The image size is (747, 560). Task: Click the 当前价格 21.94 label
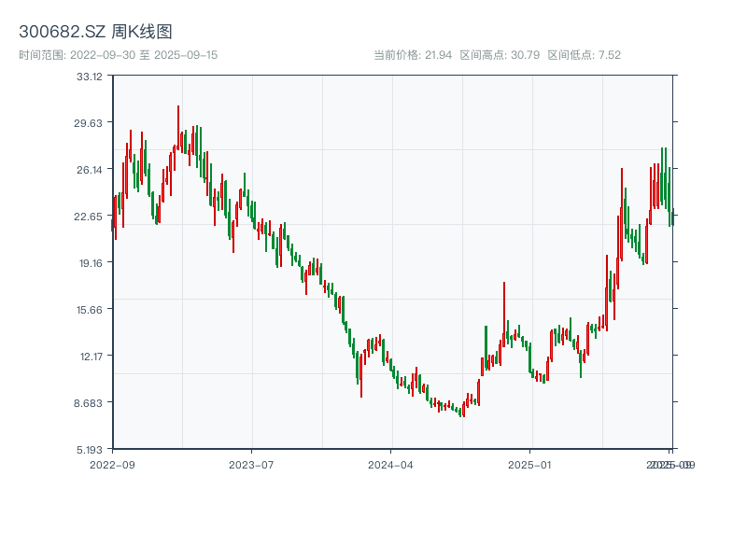coord(413,55)
